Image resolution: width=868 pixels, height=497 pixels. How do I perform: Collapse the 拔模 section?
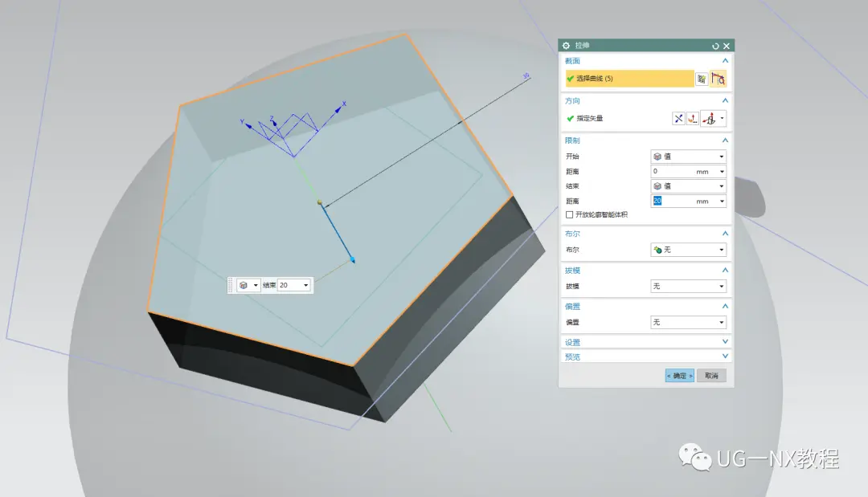pyautogui.click(x=725, y=271)
